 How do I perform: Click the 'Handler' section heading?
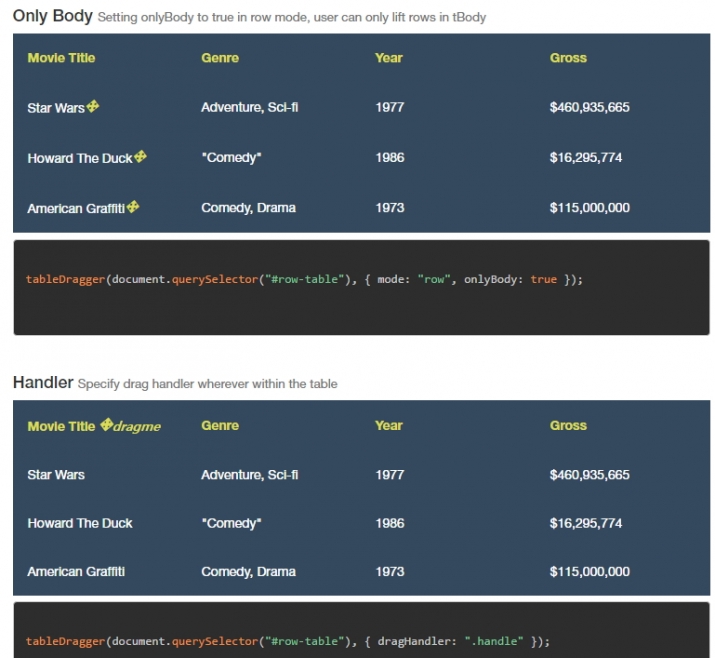(43, 382)
